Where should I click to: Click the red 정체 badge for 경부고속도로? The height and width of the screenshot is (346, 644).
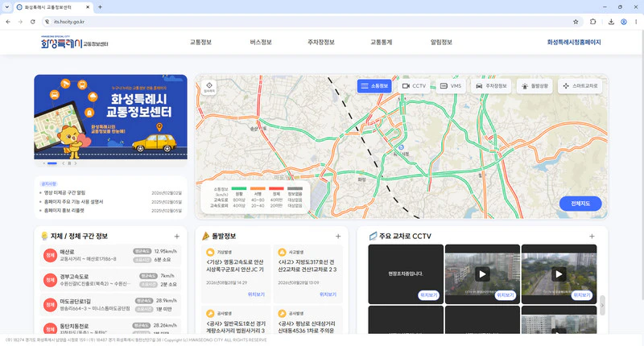pyautogui.click(x=50, y=280)
